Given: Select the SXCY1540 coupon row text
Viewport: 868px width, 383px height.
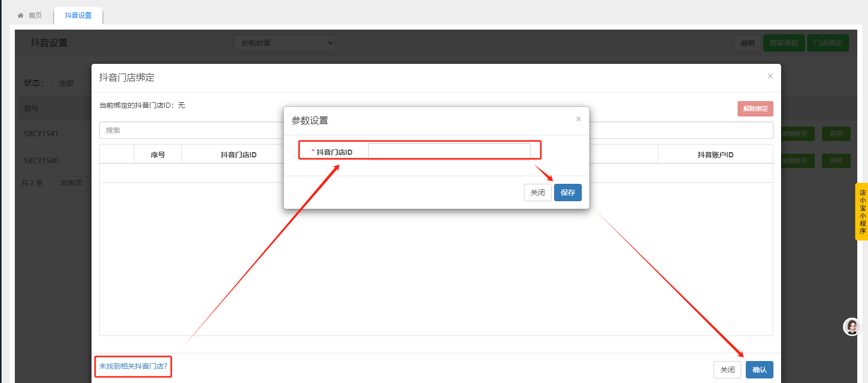Looking at the screenshot, I should [41, 161].
